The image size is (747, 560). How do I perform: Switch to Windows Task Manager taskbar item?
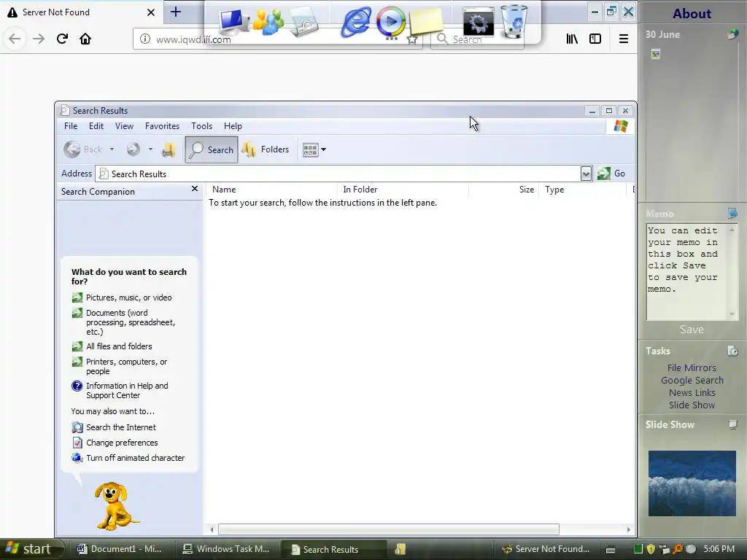(x=226, y=549)
